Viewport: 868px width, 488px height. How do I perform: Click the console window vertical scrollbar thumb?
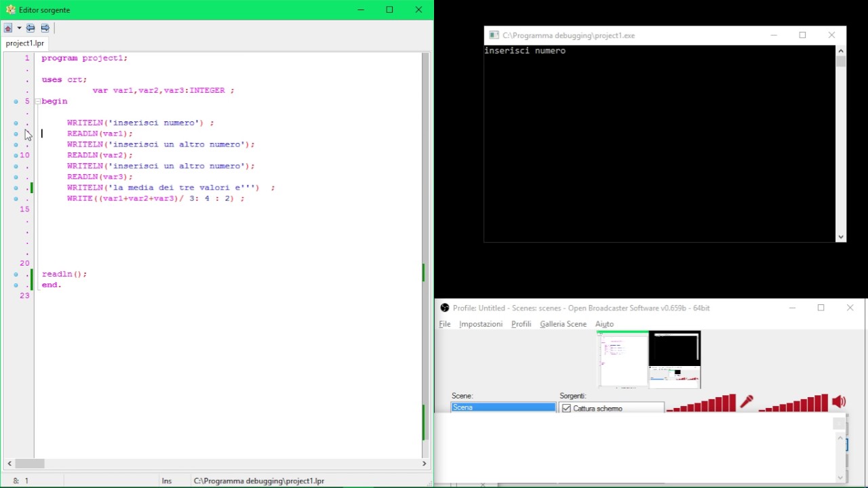[841, 62]
